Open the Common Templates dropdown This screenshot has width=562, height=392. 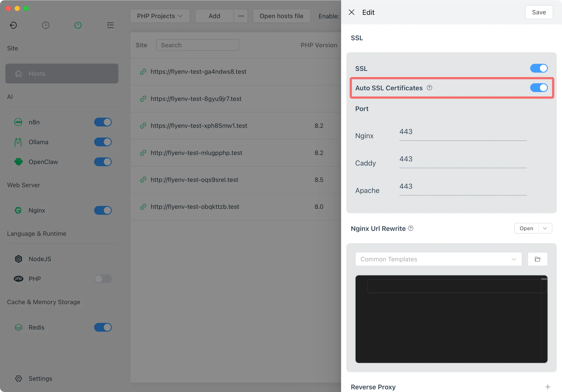[438, 259]
